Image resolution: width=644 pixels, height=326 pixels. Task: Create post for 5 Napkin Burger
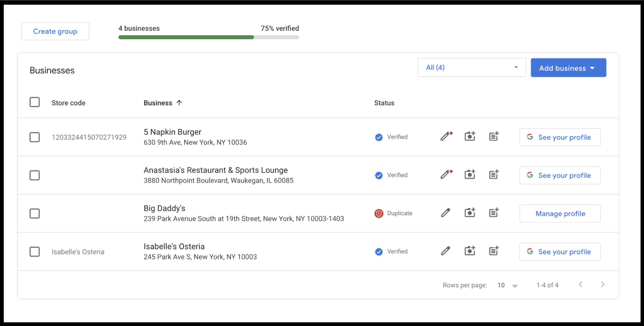494,137
